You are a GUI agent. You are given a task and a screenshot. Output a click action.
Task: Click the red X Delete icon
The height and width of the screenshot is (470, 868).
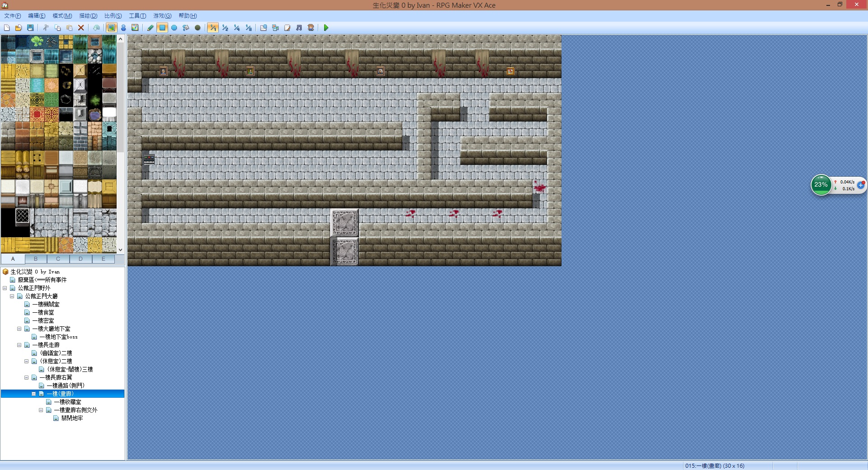click(81, 28)
